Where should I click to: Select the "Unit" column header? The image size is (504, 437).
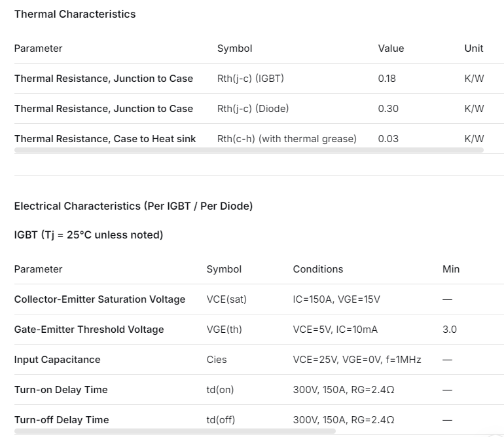[x=474, y=48]
